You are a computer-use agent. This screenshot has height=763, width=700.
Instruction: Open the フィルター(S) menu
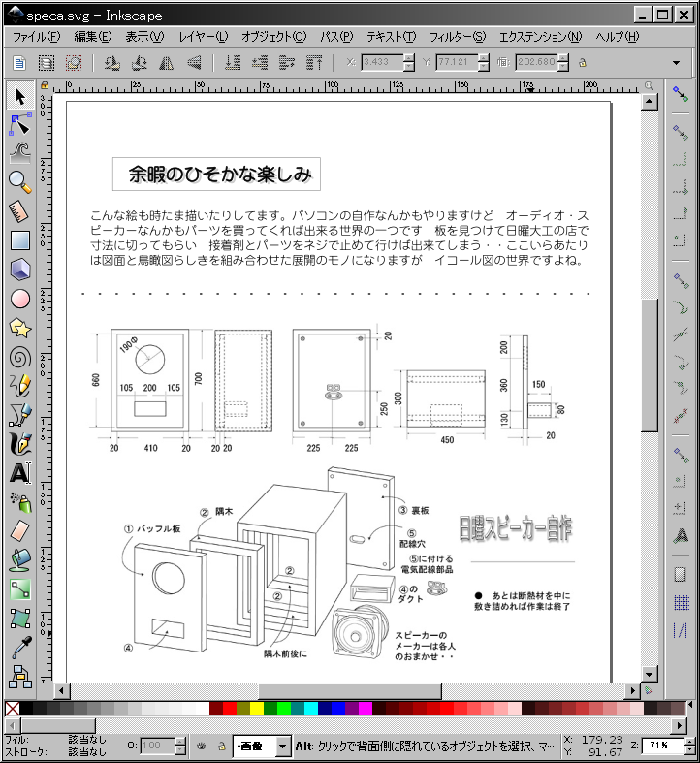point(458,37)
